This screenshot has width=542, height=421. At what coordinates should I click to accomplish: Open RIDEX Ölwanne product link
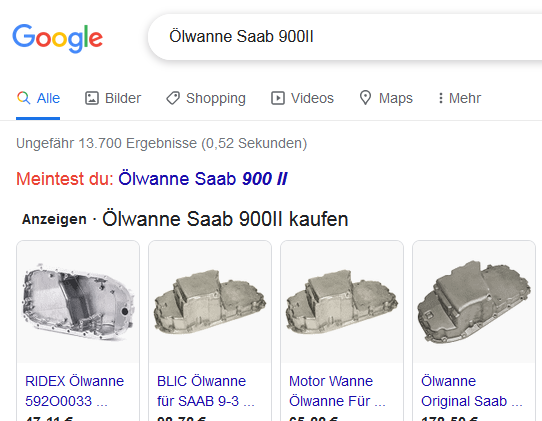tap(74, 391)
